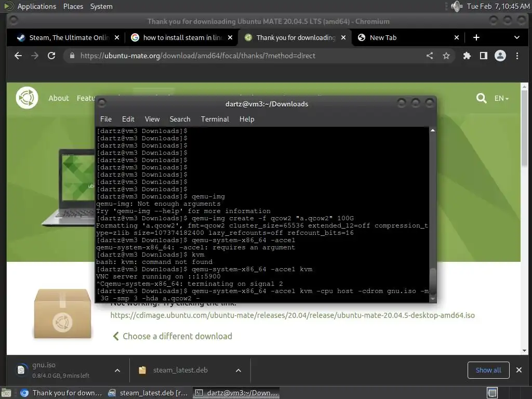Close the New Tab tab
The image size is (532, 399).
[x=457, y=37]
